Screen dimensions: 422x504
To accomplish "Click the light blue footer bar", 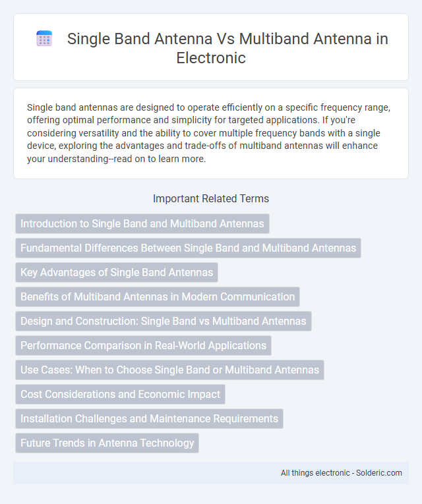I will click(211, 473).
